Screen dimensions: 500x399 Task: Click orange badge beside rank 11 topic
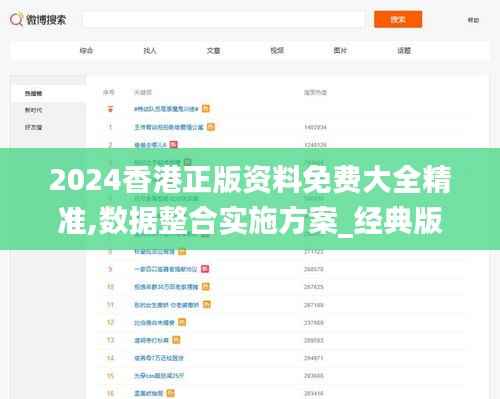207,304
